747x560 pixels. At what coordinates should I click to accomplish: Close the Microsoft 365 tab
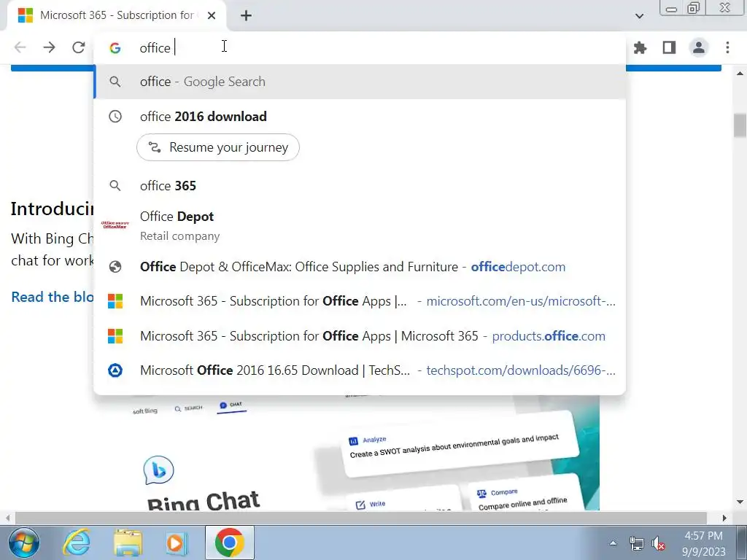[212, 16]
